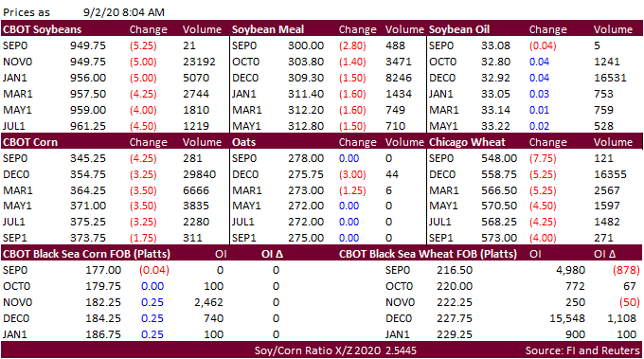This screenshot has height=359, width=644.
Task: Click Soybean Meal DEC0 price 309.30
Action: point(306,78)
